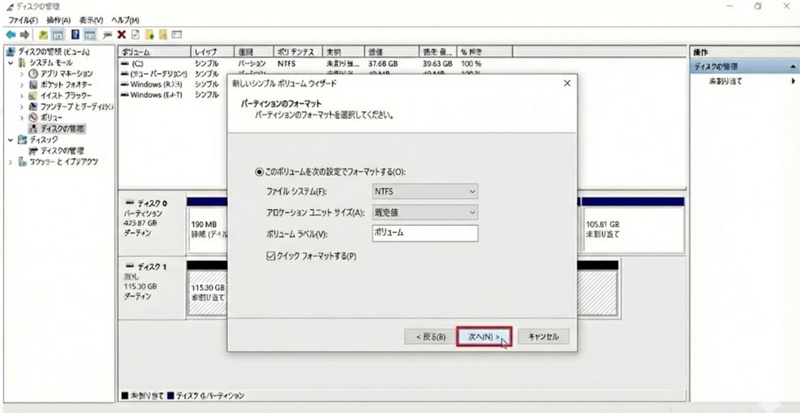This screenshot has height=413, width=800.
Task: Select the root computer management tree icon
Action: pyautogui.click(x=12, y=52)
